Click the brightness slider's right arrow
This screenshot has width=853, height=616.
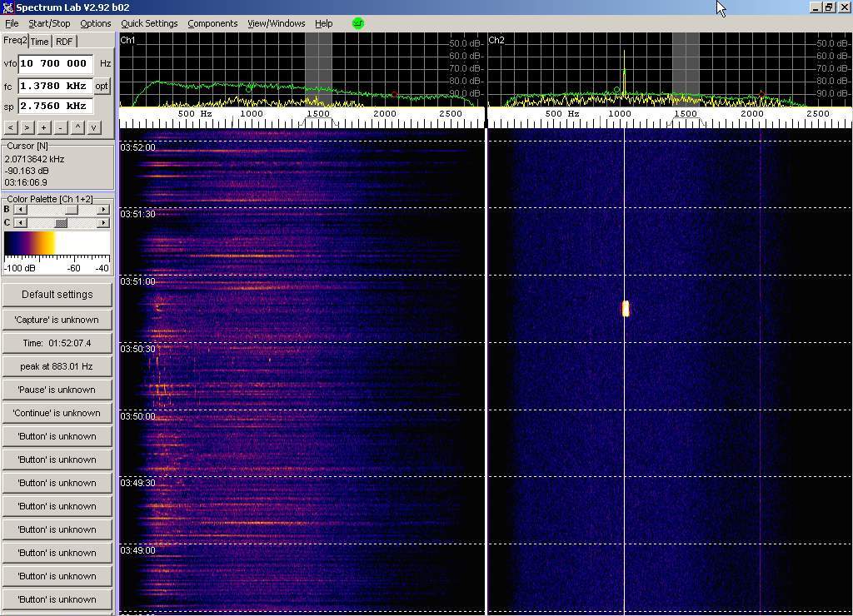pos(103,210)
